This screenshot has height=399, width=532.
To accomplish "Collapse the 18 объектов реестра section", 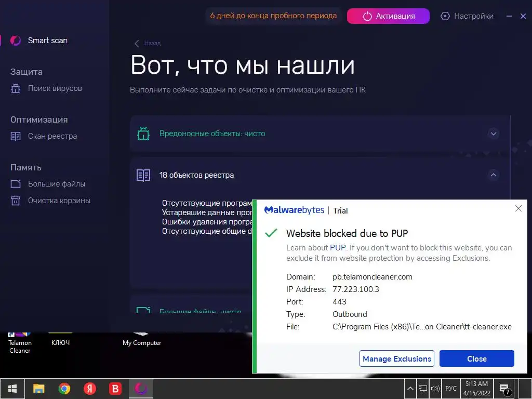I will pyautogui.click(x=494, y=175).
